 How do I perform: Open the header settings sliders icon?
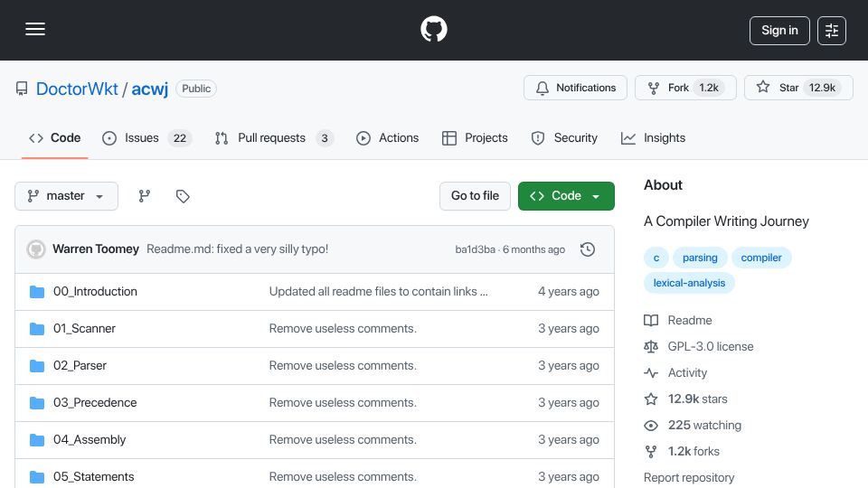click(x=832, y=31)
